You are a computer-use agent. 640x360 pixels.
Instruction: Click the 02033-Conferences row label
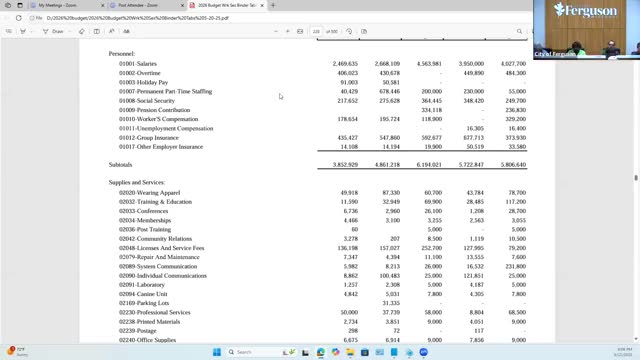144,211
